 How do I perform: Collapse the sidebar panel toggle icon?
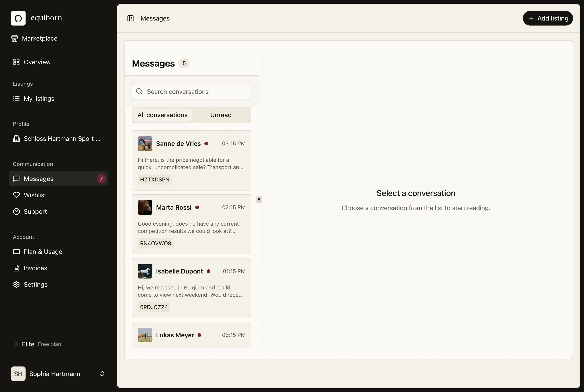[130, 18]
